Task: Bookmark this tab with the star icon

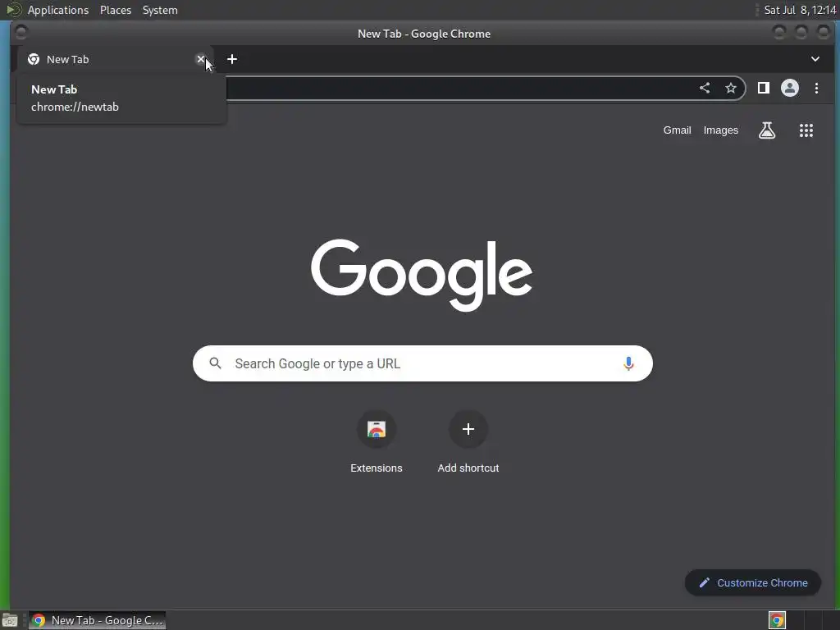Action: pyautogui.click(x=731, y=88)
